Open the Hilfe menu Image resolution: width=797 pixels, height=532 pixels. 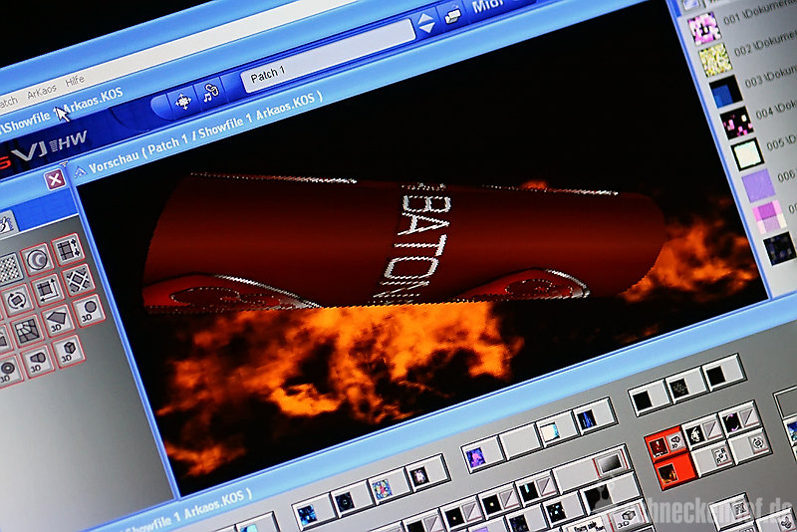[75, 81]
